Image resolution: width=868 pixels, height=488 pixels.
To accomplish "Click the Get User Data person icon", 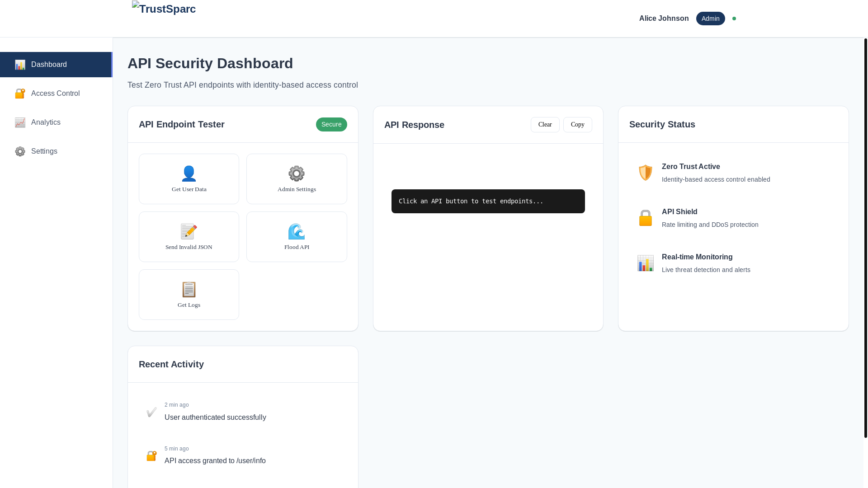I will pyautogui.click(x=189, y=174).
